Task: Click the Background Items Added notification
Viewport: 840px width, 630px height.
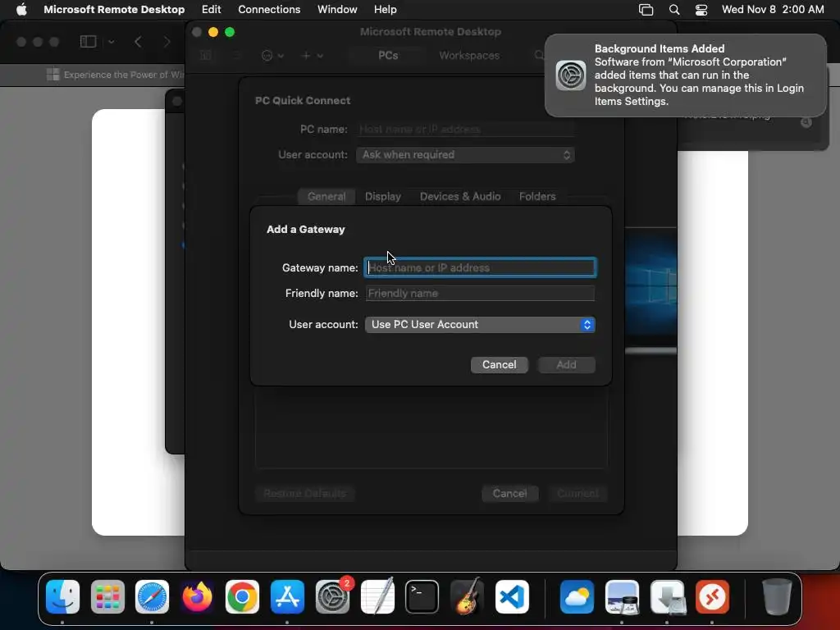Action: (685, 75)
